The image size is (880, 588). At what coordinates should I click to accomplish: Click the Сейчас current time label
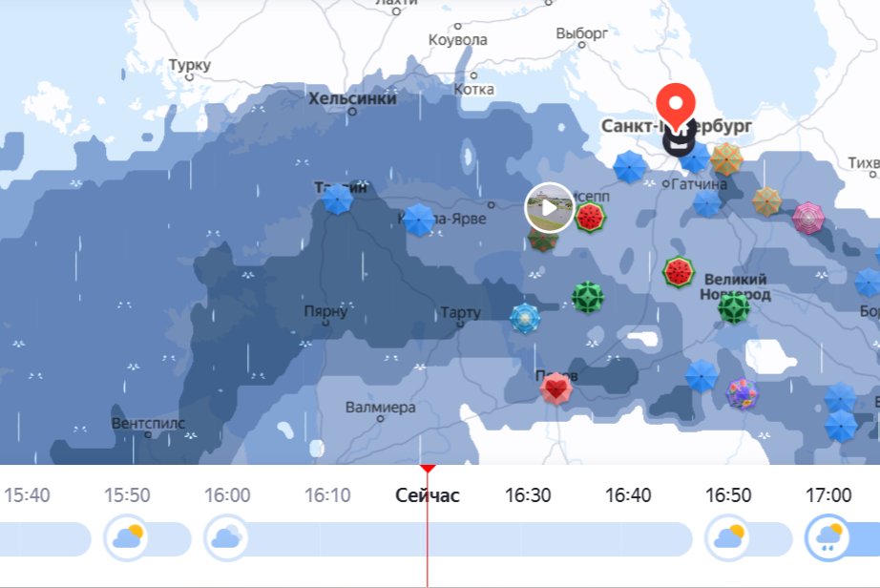click(427, 495)
